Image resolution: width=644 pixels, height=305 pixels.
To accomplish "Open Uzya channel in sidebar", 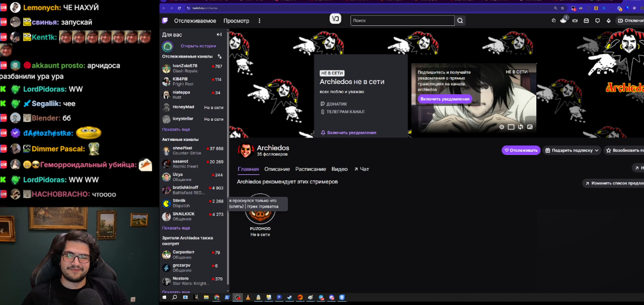I will pos(193,177).
